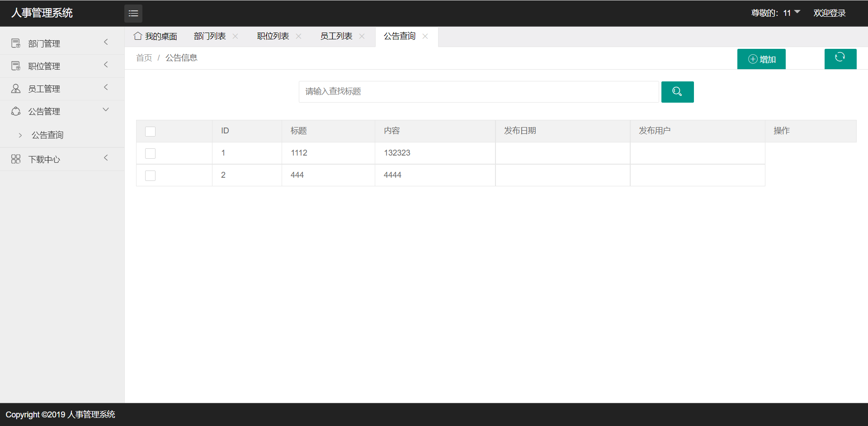Switch to the 我的桌面 tab

pos(156,36)
